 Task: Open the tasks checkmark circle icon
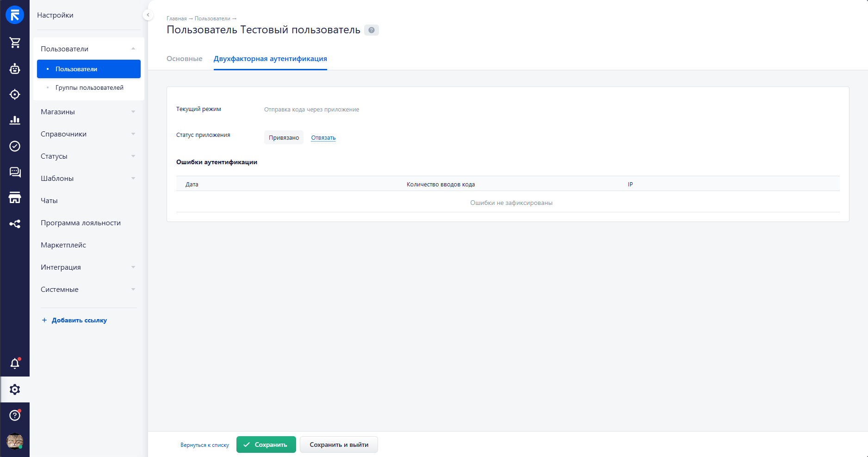click(x=15, y=146)
